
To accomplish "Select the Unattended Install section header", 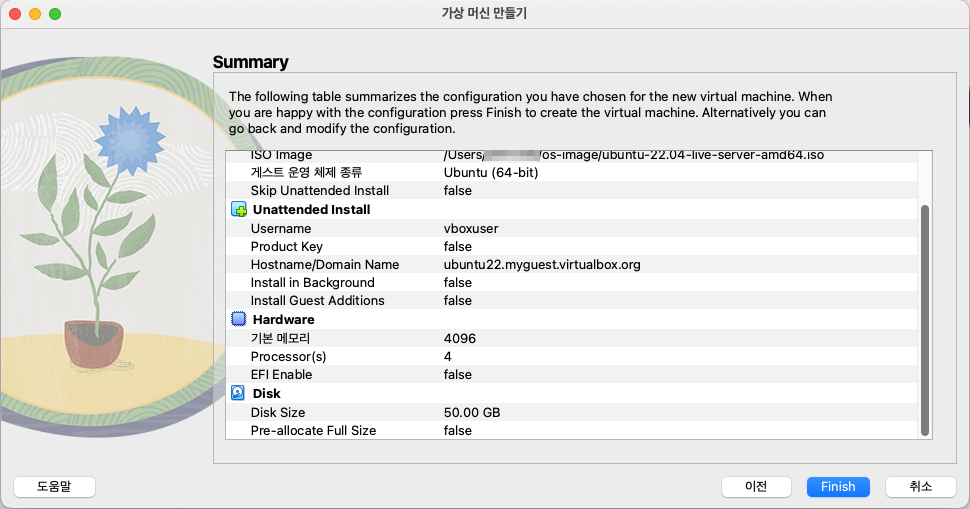I will tap(311, 210).
